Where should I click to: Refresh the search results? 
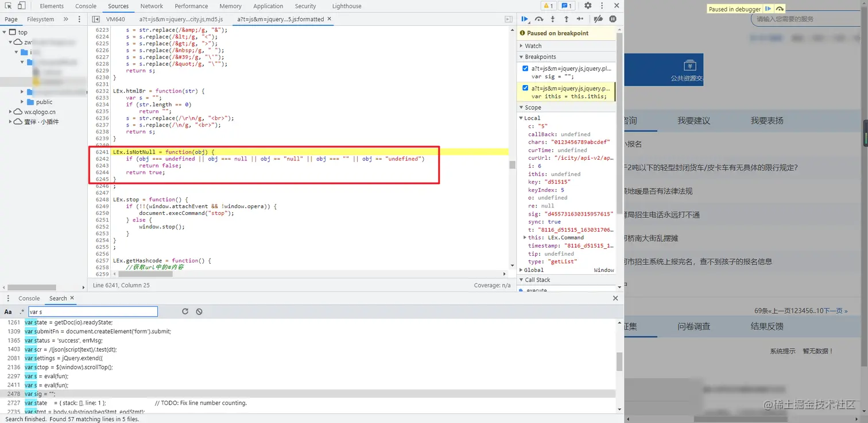[x=185, y=312]
